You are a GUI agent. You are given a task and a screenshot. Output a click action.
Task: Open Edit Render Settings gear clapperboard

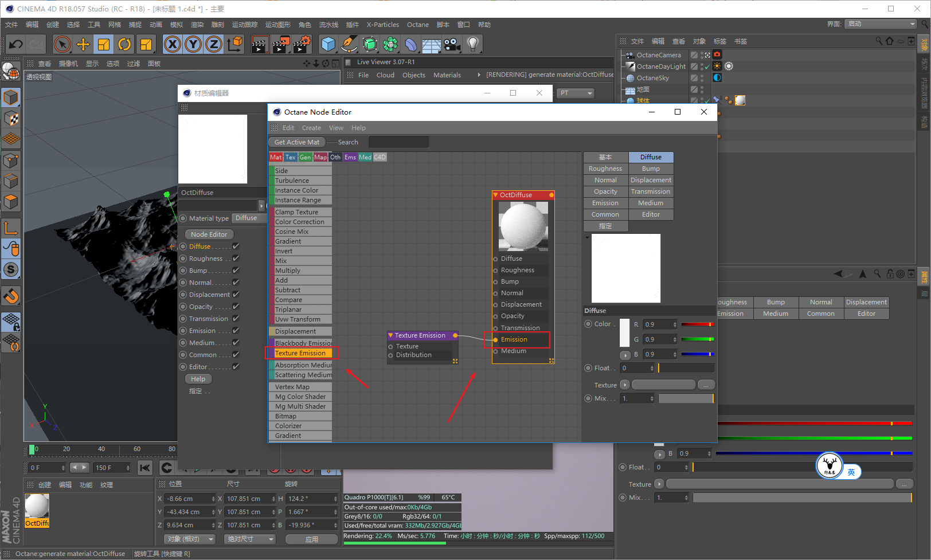click(302, 44)
